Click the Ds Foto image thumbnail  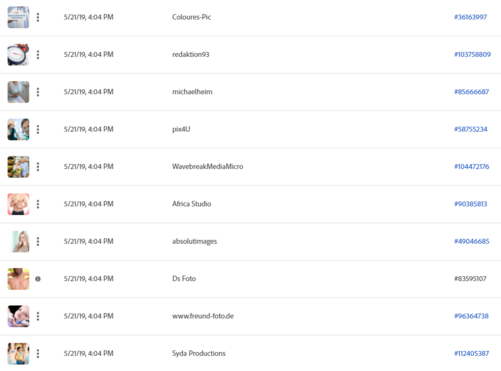tap(18, 278)
